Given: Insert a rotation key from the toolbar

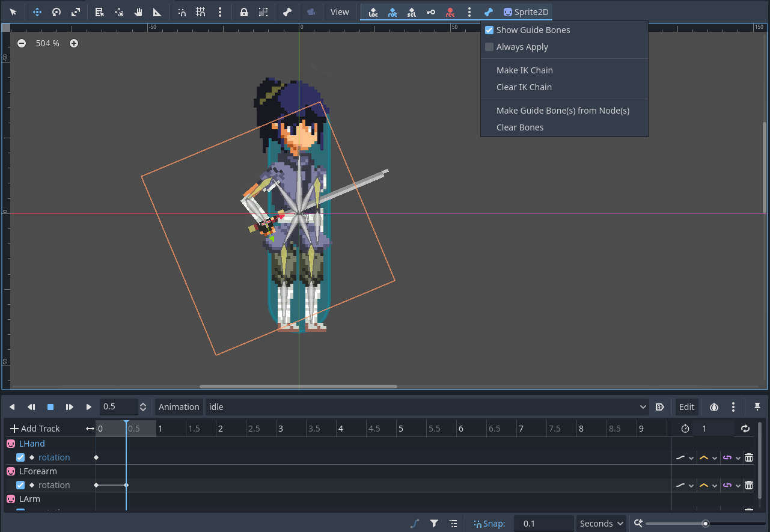Looking at the screenshot, I should pyautogui.click(x=393, y=11).
